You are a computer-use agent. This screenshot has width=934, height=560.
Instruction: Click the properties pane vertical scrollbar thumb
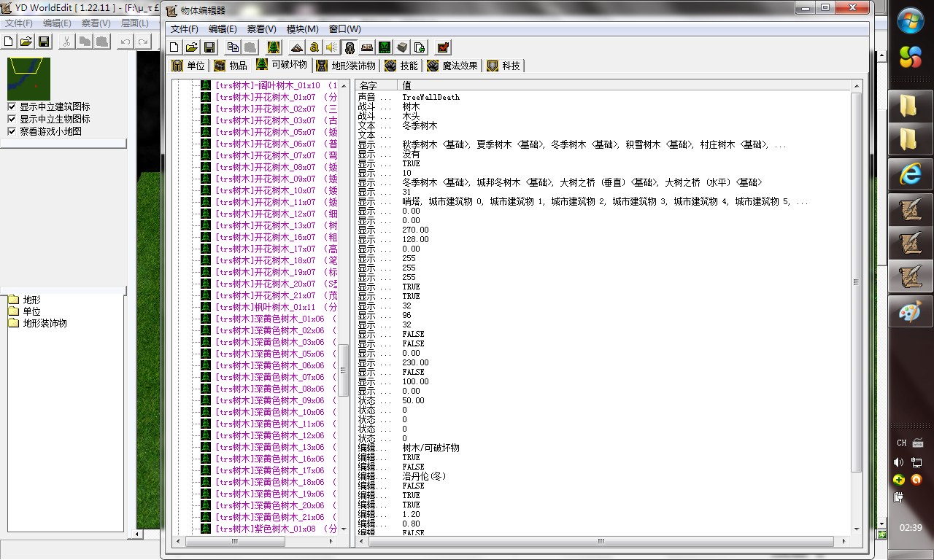pos(856,283)
